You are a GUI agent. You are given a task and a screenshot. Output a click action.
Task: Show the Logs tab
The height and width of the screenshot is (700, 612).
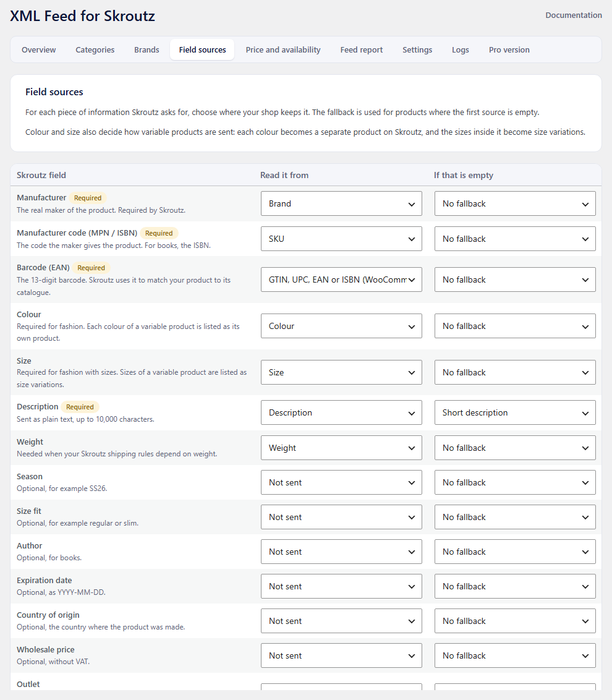click(x=460, y=49)
